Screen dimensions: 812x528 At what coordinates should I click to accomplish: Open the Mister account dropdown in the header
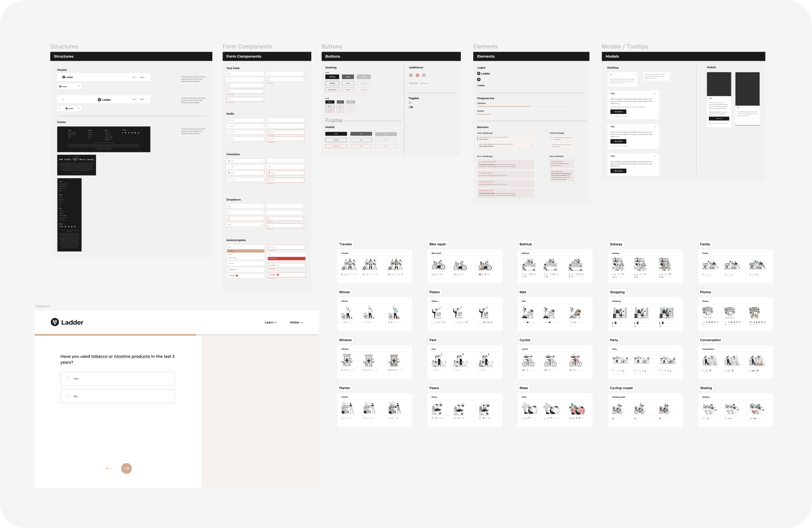coord(295,322)
